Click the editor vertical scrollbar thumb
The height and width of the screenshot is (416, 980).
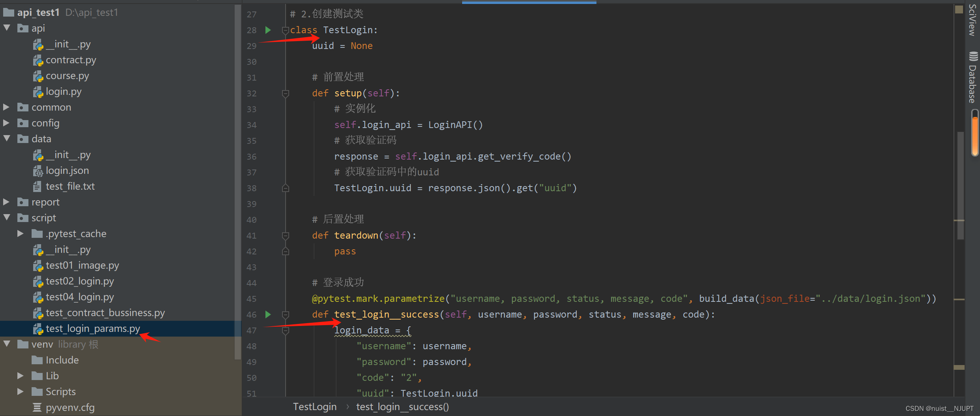[x=961, y=186]
